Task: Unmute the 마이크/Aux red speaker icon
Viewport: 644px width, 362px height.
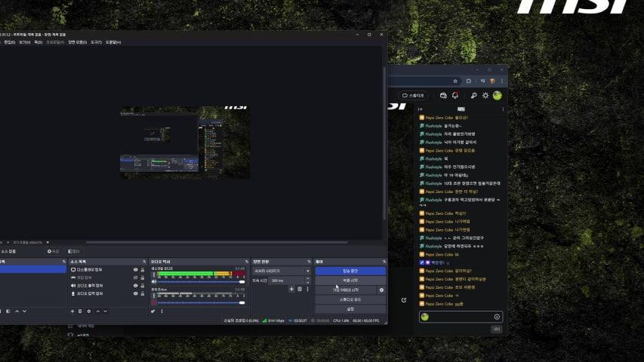Action: click(x=154, y=303)
